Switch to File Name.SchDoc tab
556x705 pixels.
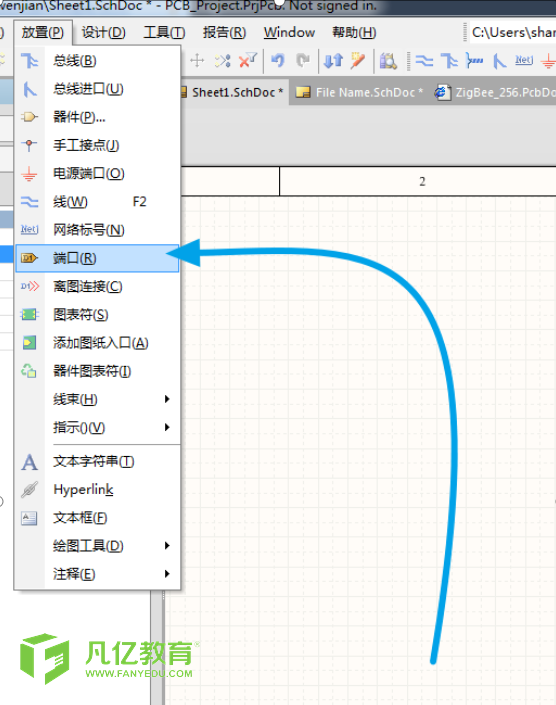click(x=360, y=92)
